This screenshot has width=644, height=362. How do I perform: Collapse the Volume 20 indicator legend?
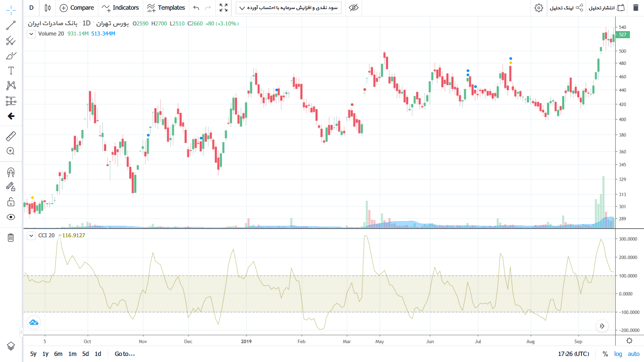(x=31, y=34)
